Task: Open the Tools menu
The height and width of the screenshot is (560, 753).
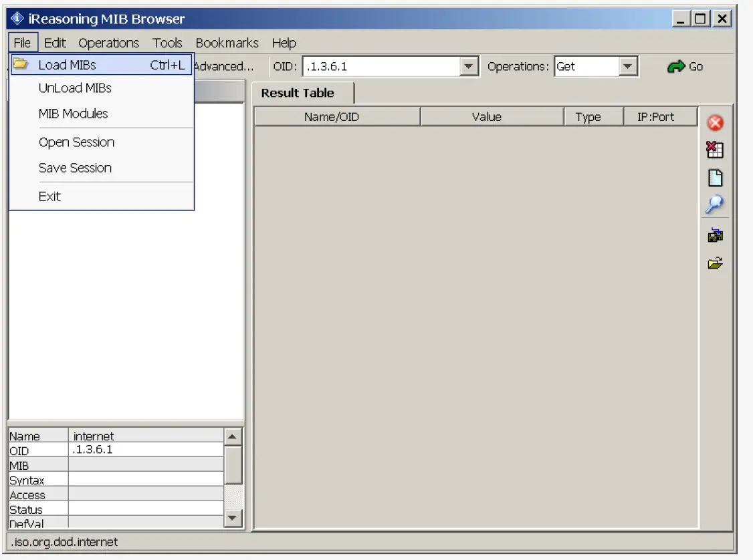Action: pyautogui.click(x=167, y=43)
